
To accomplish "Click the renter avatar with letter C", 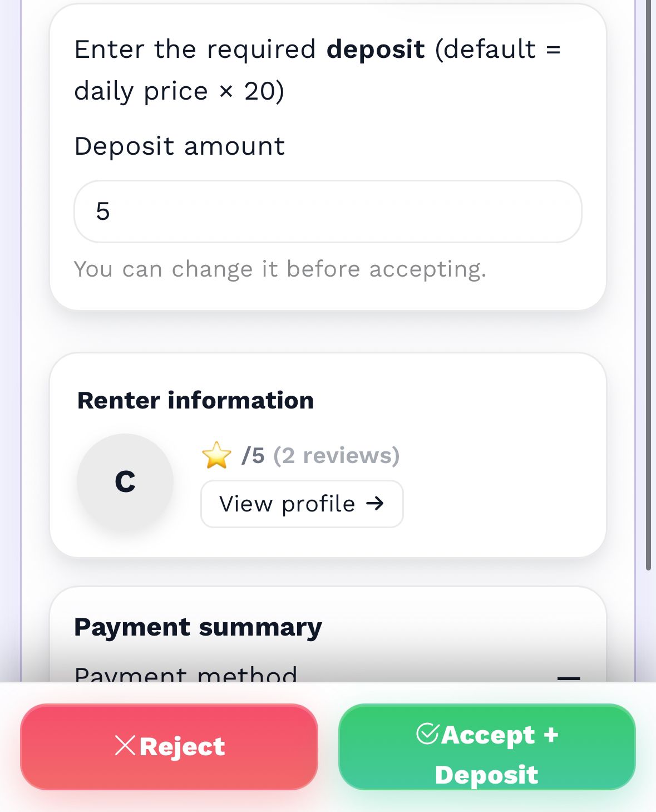I will [125, 481].
